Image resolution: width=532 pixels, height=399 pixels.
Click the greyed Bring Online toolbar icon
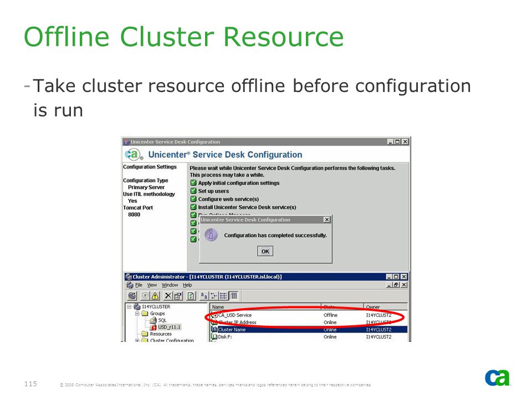pyautogui.click(x=145, y=296)
